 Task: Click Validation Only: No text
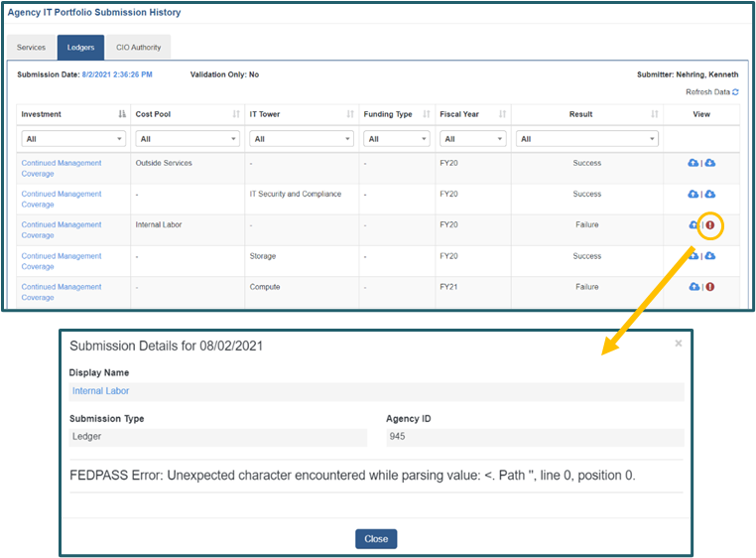coord(224,74)
